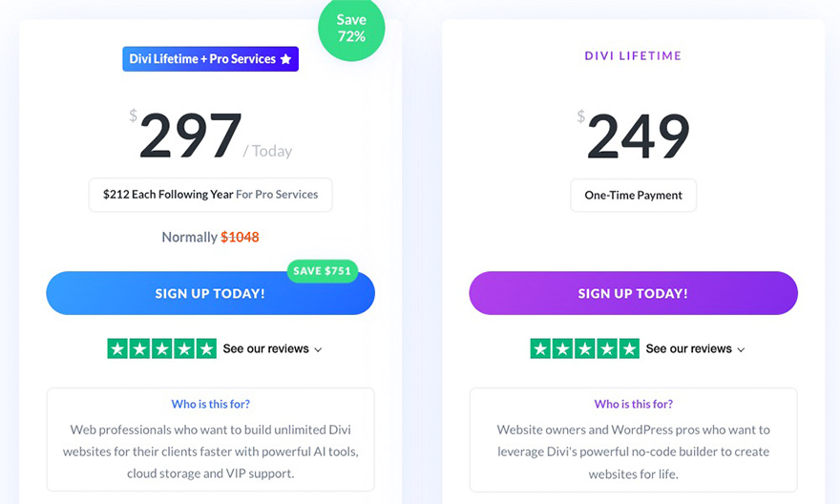Open 'See our reviews' for Lifetime + Pro Services
Screen dimensions: 840x504
(265, 348)
